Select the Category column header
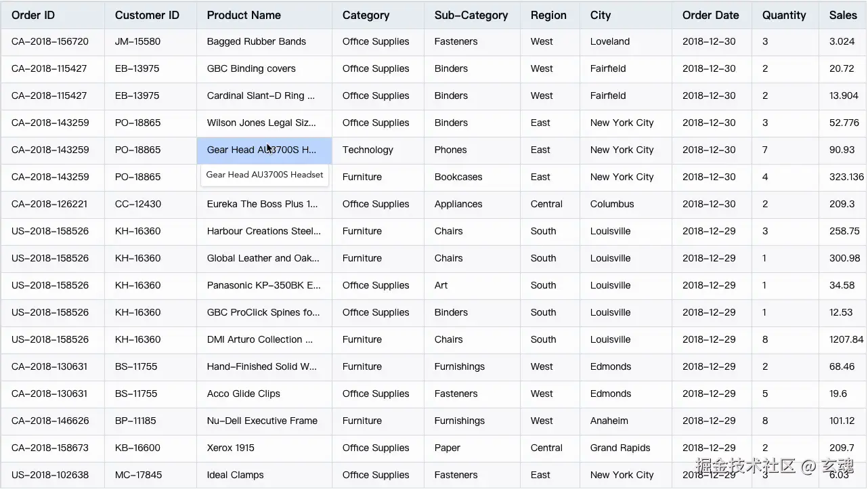This screenshot has height=489, width=868. (366, 15)
